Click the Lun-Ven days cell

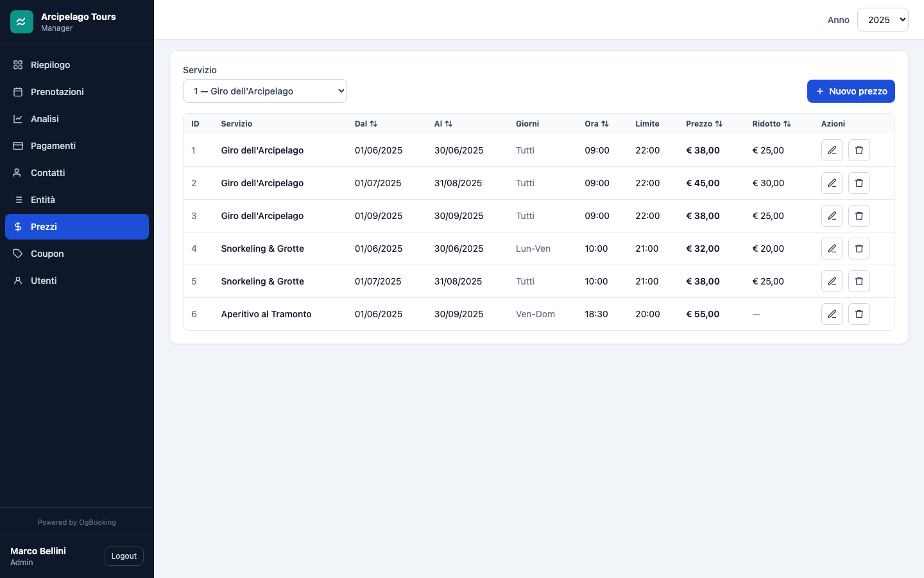point(533,249)
